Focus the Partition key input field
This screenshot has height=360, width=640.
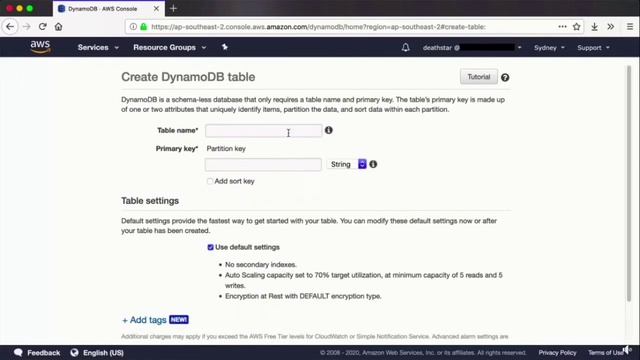coord(263,164)
